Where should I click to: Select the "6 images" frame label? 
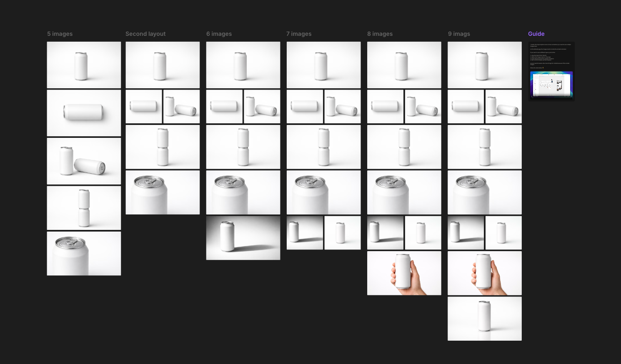(x=219, y=34)
